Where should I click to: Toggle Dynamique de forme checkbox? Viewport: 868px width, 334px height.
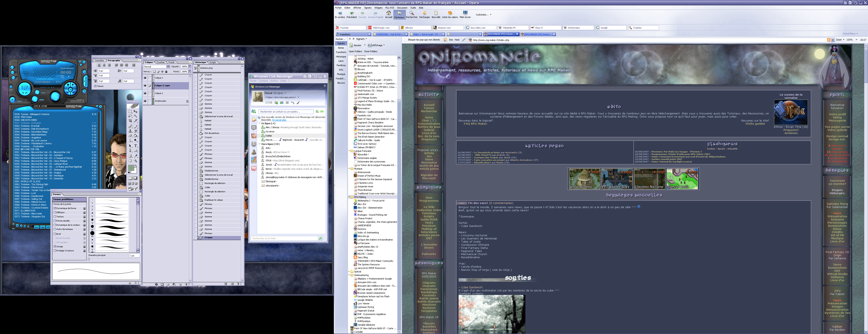coord(55,208)
